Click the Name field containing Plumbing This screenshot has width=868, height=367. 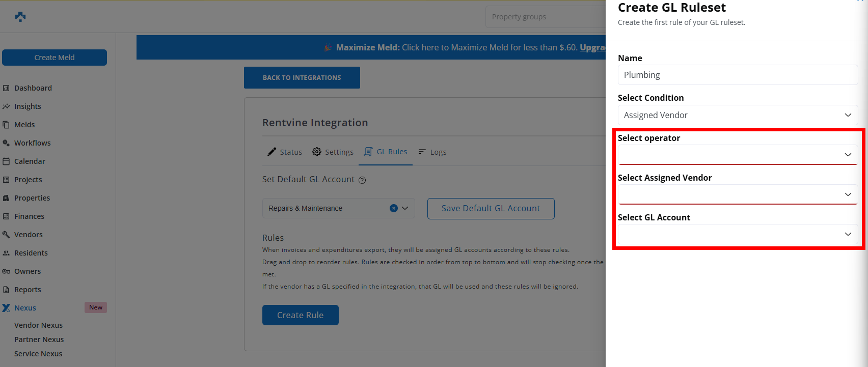737,75
